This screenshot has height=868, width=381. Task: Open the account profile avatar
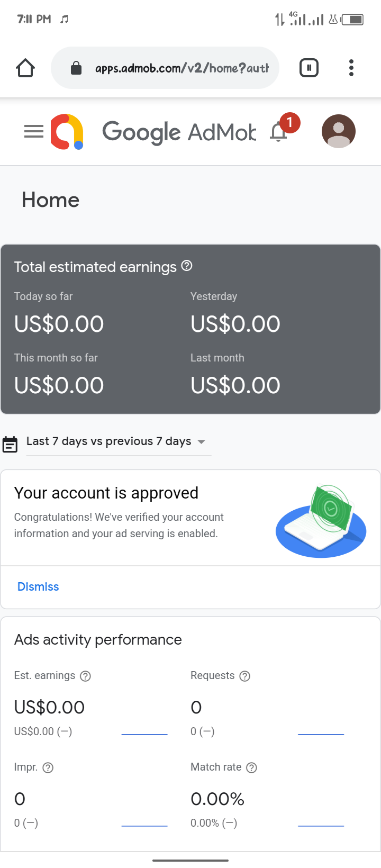[x=338, y=131]
